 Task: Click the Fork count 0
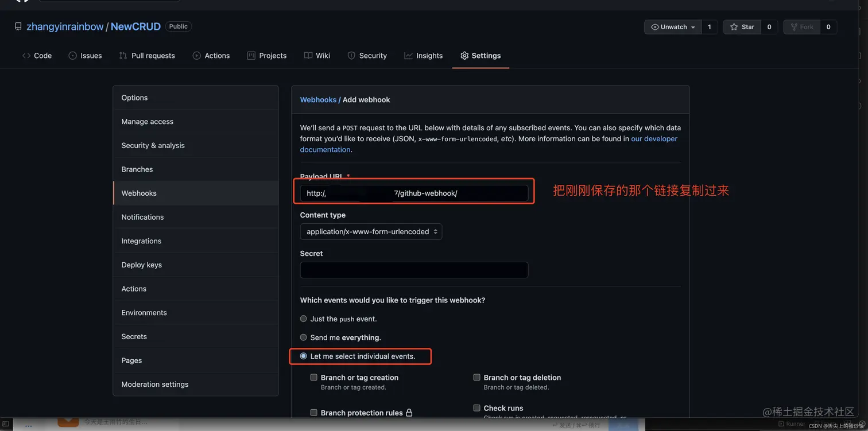coord(828,27)
